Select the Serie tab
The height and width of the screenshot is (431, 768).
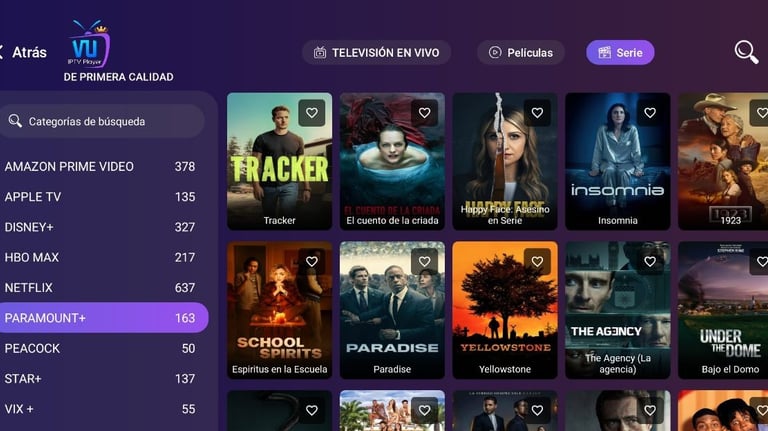click(620, 52)
